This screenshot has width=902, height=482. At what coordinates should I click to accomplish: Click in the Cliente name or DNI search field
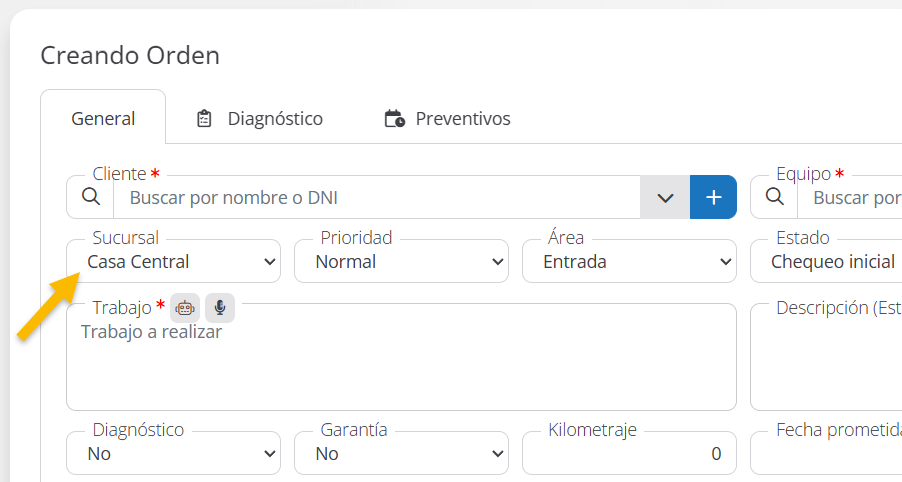point(380,198)
